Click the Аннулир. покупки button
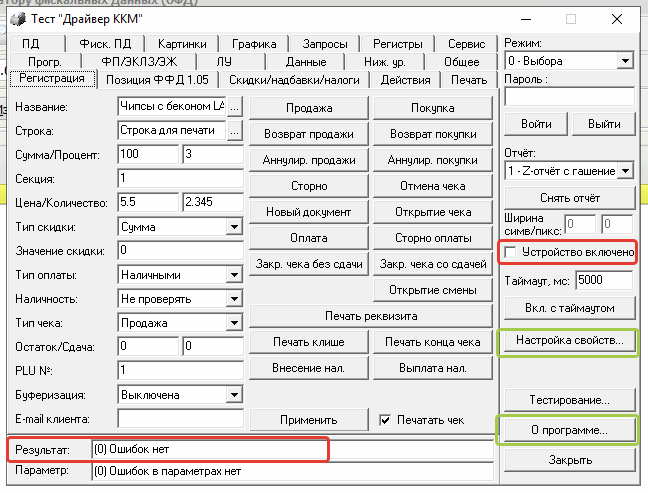 click(x=433, y=160)
